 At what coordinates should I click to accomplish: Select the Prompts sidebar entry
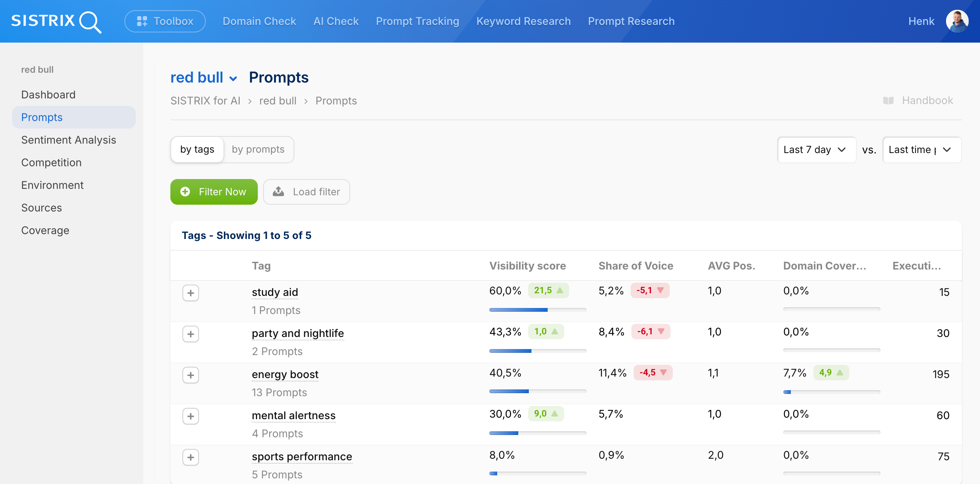41,117
